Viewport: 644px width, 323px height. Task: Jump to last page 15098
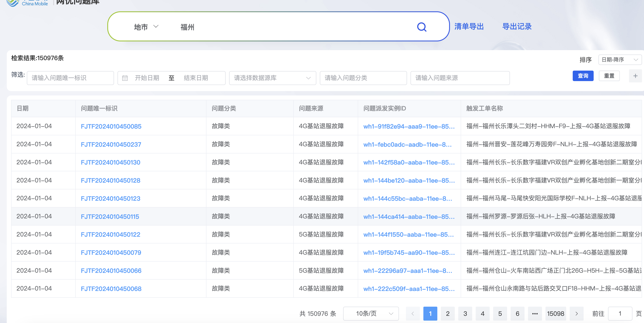point(555,313)
